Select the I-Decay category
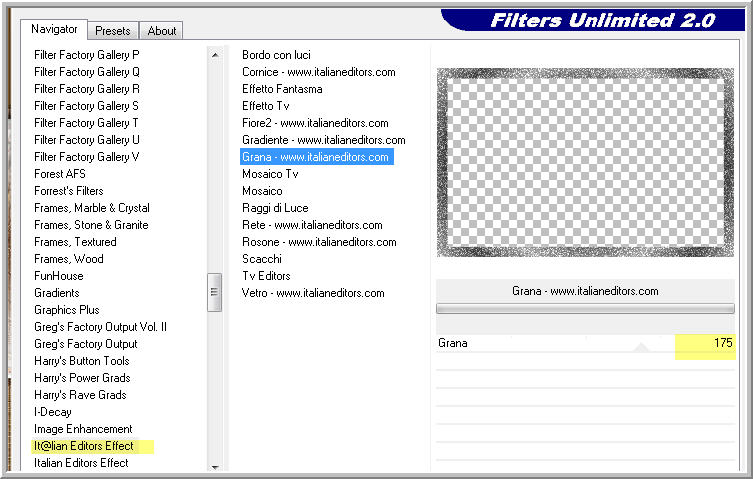 point(53,412)
